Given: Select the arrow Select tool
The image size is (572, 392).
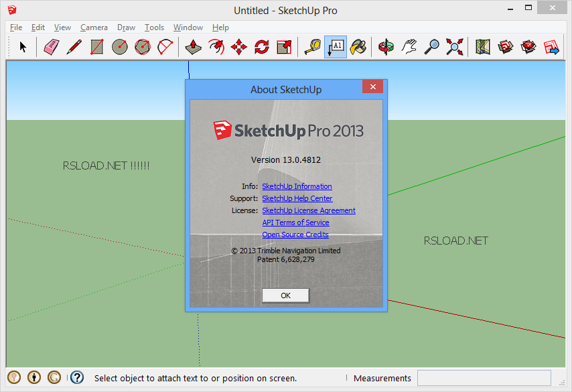Looking at the screenshot, I should click(x=23, y=47).
